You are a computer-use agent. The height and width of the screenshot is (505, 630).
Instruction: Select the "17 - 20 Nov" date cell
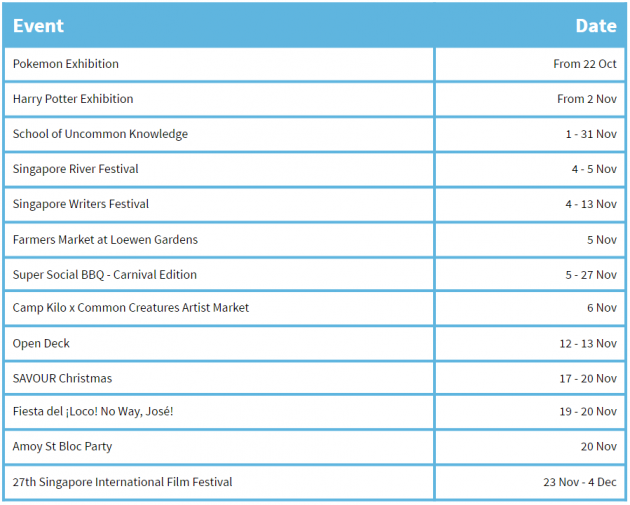[x=587, y=379]
